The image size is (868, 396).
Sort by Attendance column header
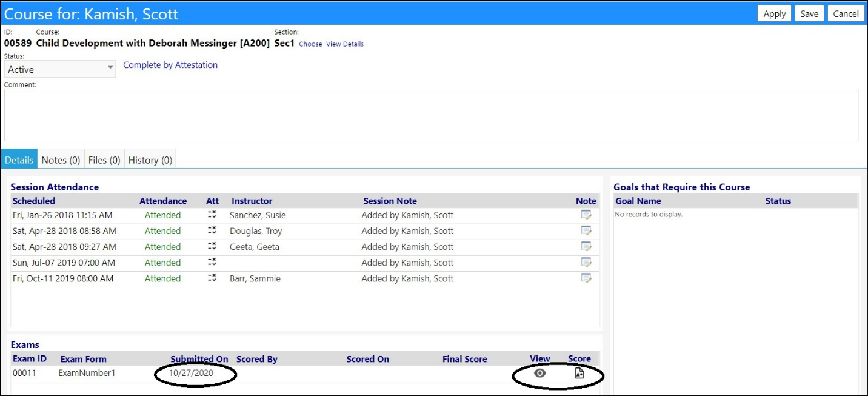click(163, 201)
